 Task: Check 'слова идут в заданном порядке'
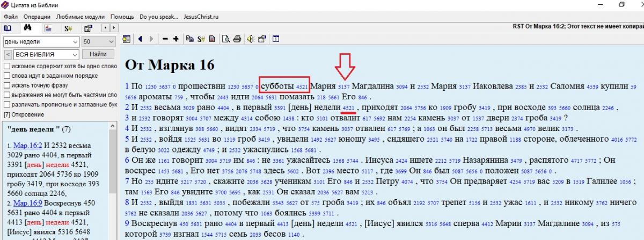pos(7,76)
